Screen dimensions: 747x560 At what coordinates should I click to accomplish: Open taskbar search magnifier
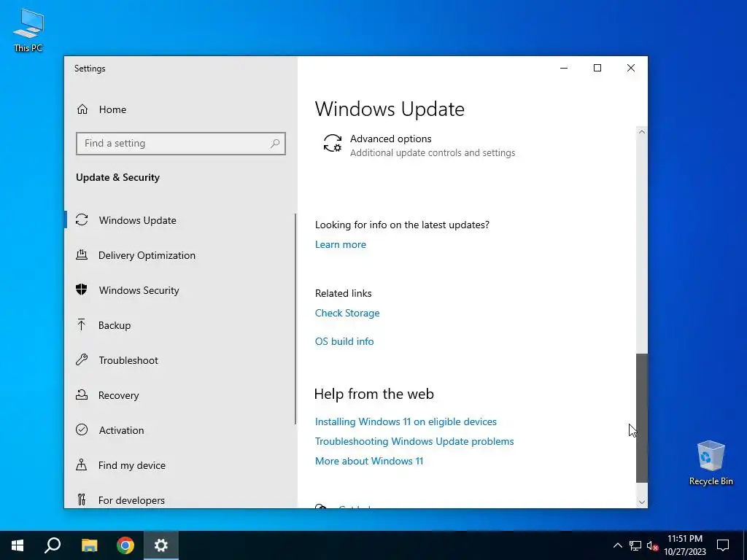[53, 545]
